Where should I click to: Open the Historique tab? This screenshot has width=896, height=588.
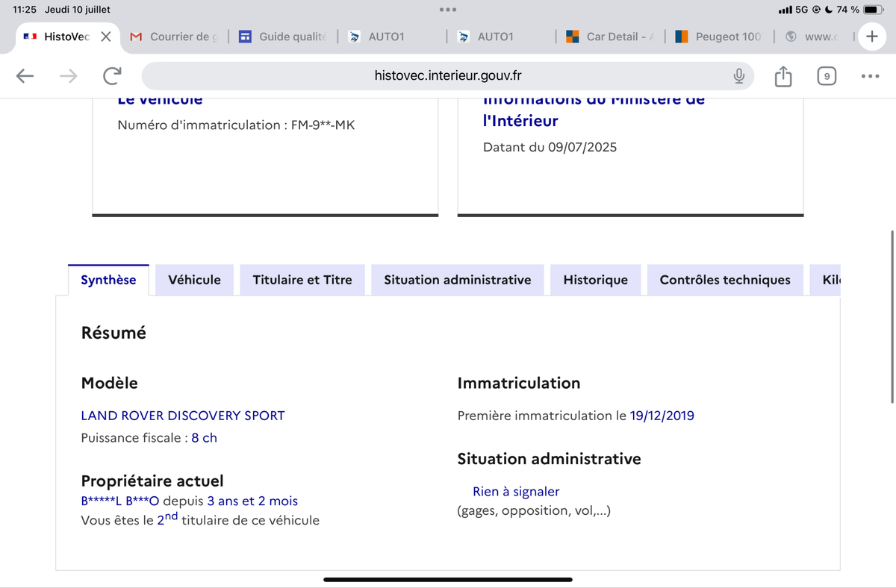pyautogui.click(x=596, y=280)
